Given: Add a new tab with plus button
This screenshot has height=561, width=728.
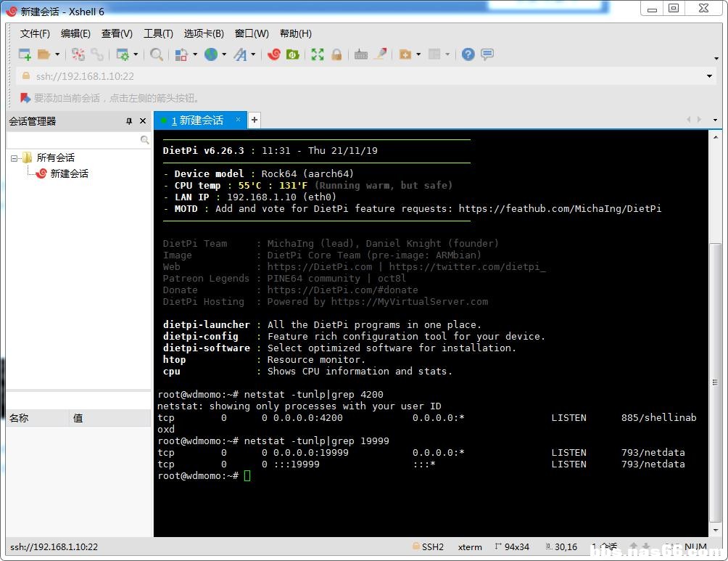Looking at the screenshot, I should (255, 120).
